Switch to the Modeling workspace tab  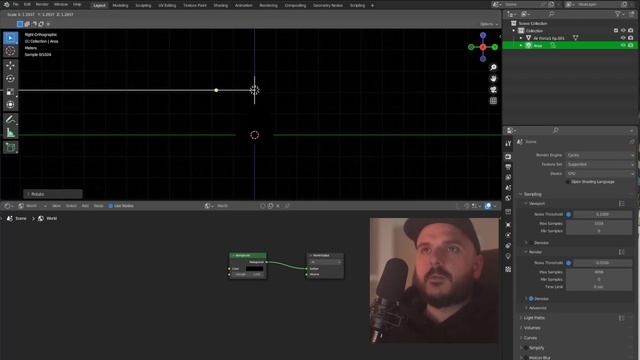click(120, 5)
